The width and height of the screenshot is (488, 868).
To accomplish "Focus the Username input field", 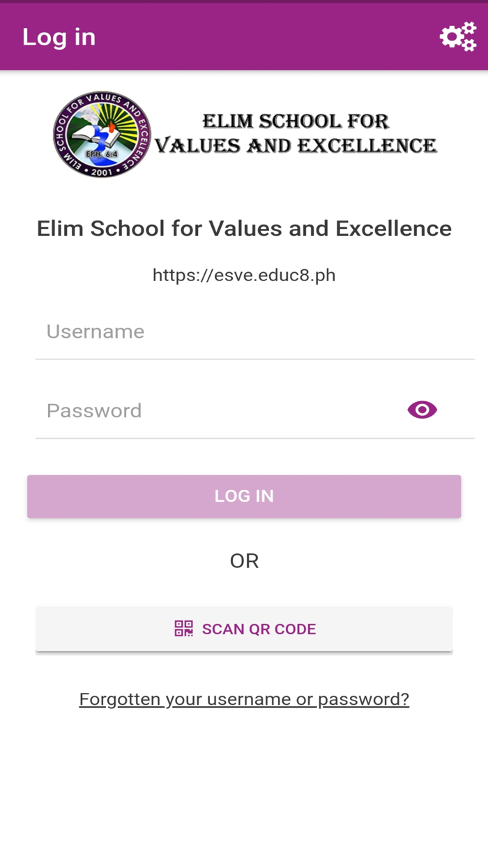I will coord(244,331).
